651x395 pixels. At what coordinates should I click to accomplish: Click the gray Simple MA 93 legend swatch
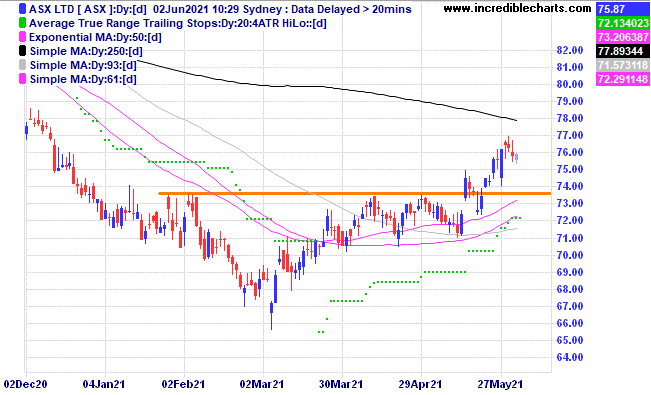tap(22, 65)
